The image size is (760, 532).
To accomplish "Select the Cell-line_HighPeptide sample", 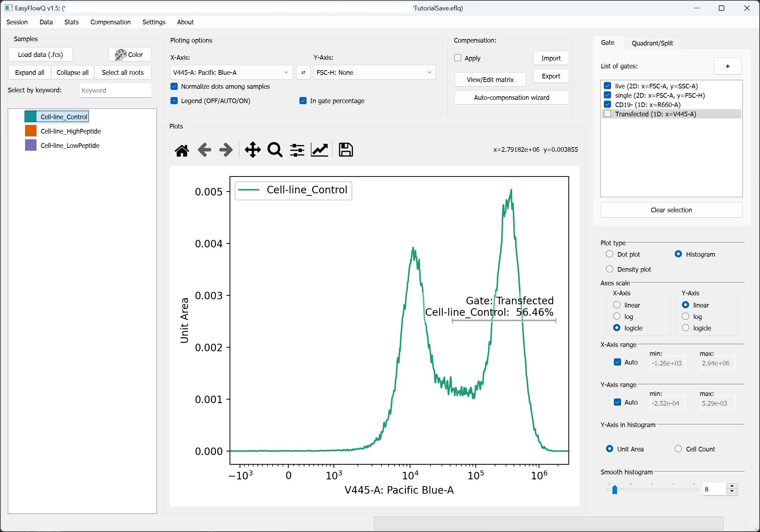I will (x=71, y=131).
